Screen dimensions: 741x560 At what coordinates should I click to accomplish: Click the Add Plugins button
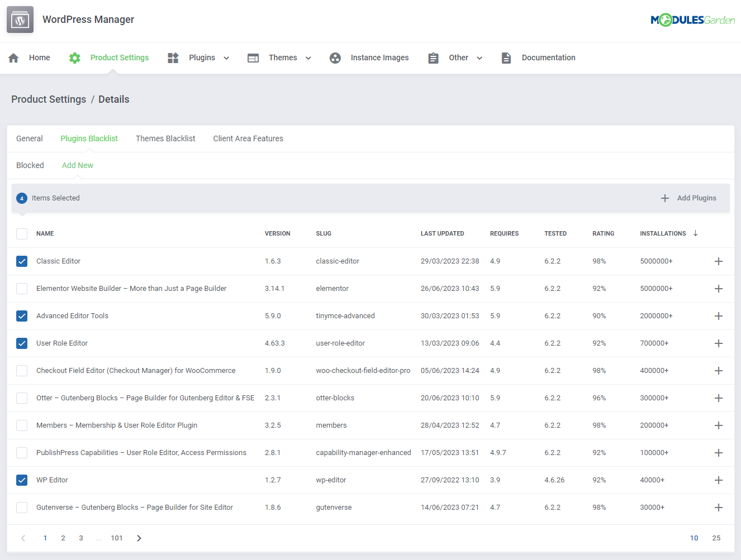[x=688, y=198]
